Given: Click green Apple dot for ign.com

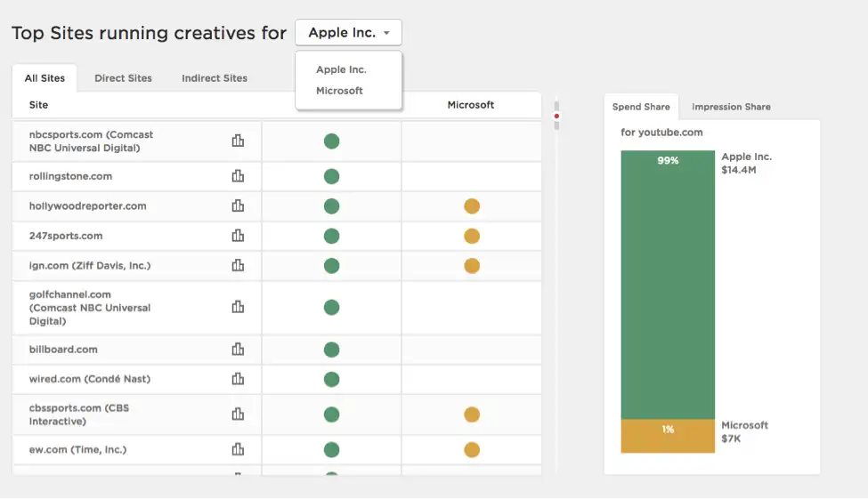Looking at the screenshot, I should [x=331, y=266].
